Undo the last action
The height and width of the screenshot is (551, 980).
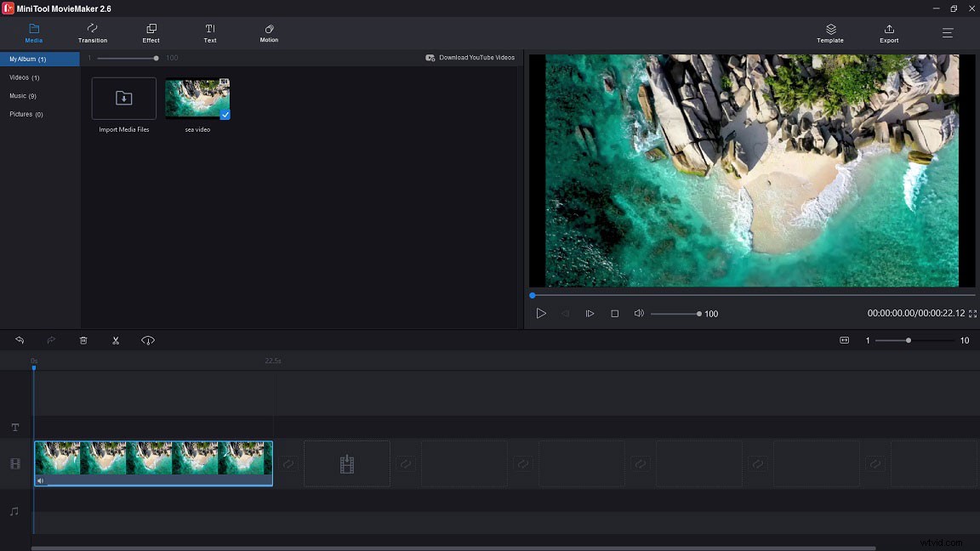click(x=20, y=340)
